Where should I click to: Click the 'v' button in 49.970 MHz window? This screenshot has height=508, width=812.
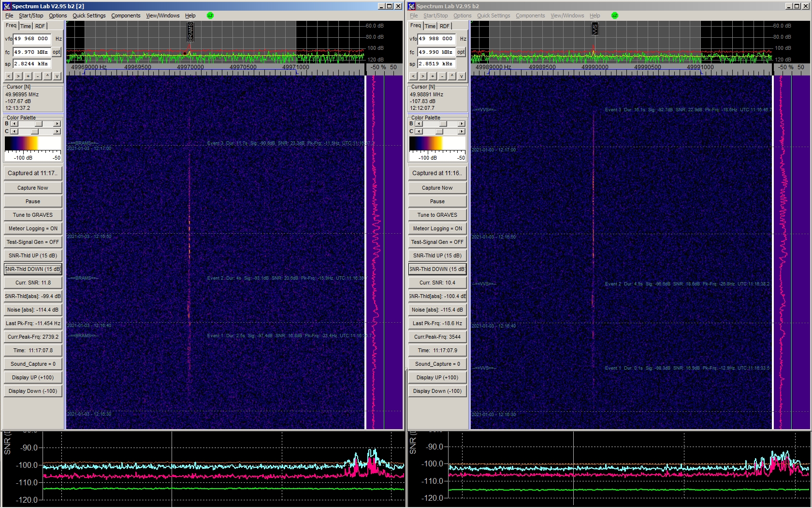57,76
